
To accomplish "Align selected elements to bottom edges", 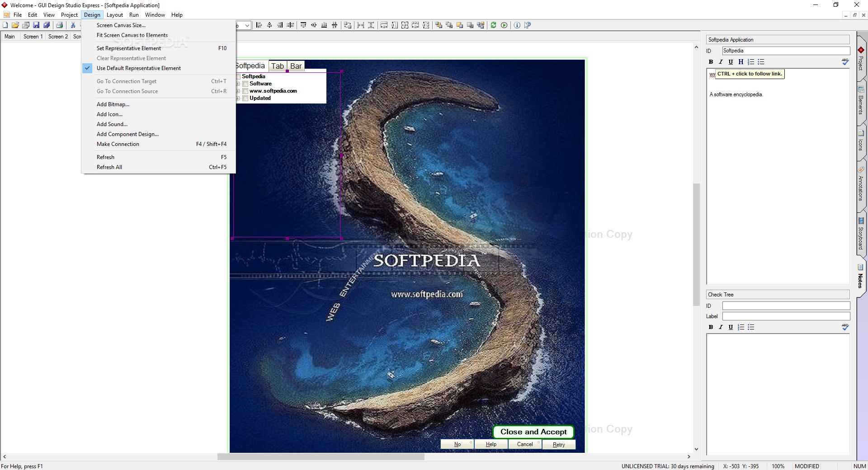I will 324,25.
